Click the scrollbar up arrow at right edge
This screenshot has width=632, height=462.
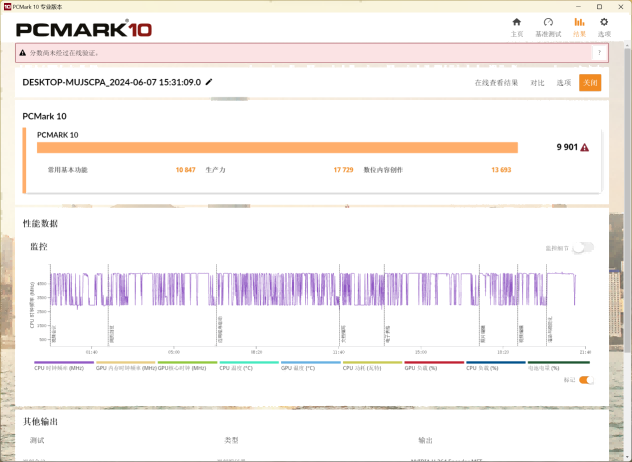[628, 44]
